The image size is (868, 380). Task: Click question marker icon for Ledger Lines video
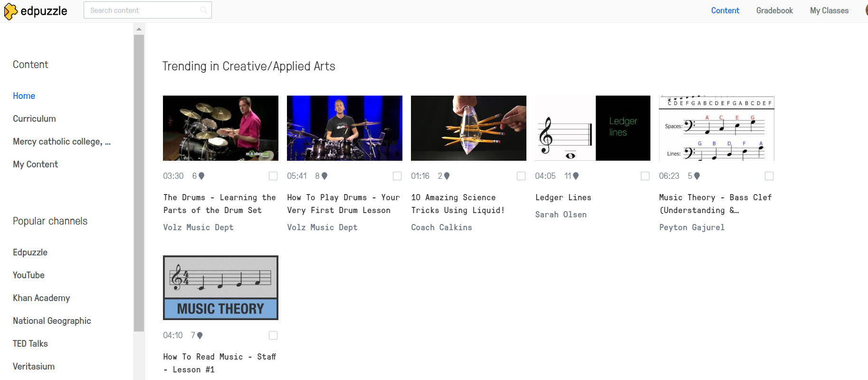pos(576,176)
